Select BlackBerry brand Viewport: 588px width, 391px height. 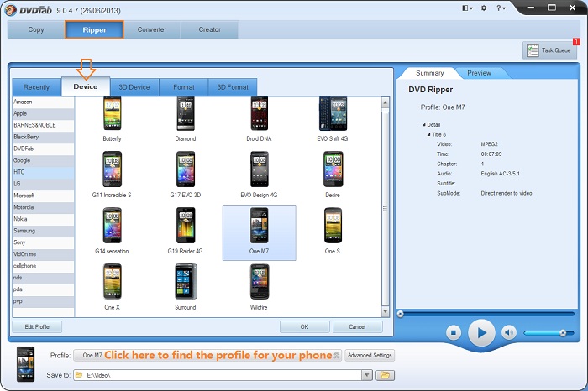click(43, 137)
